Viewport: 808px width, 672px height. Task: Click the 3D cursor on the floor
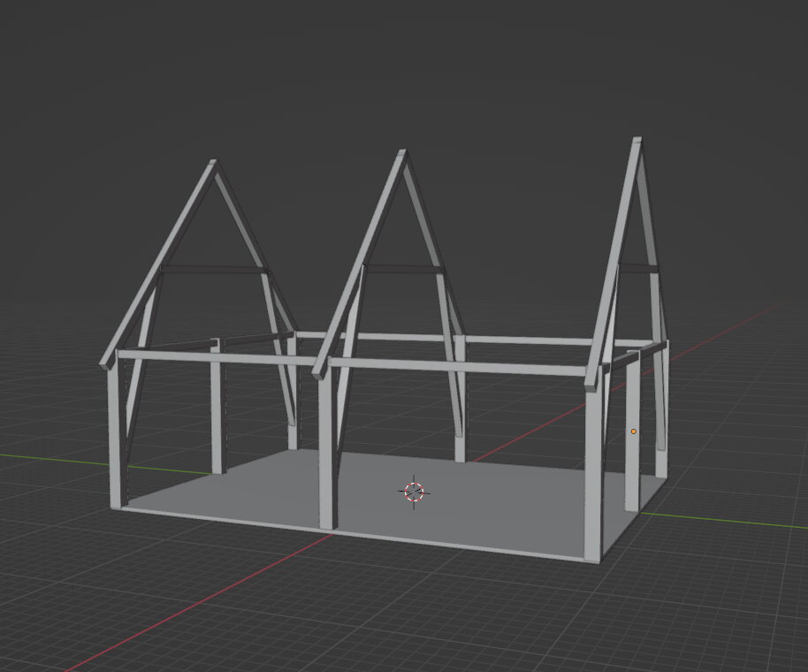point(414,492)
